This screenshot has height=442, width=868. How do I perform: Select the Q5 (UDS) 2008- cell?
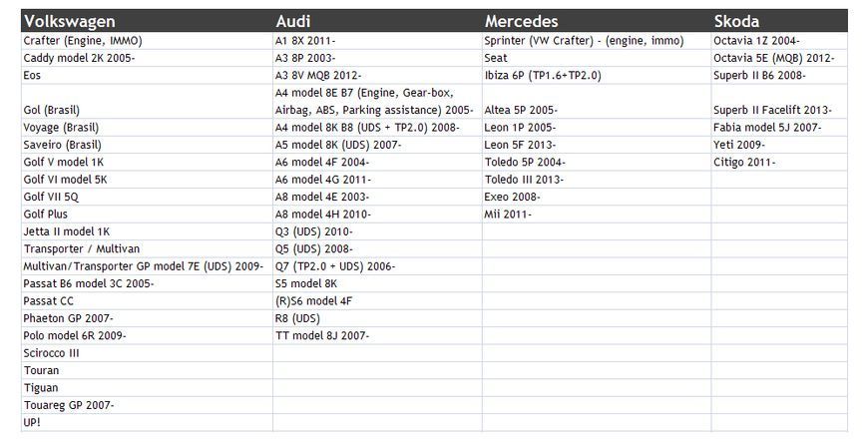pos(377,249)
